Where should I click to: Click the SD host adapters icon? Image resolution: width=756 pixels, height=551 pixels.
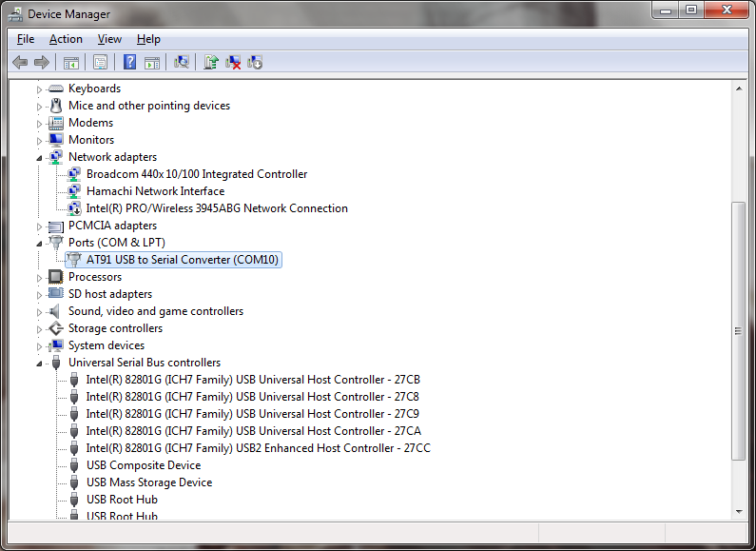click(x=56, y=293)
